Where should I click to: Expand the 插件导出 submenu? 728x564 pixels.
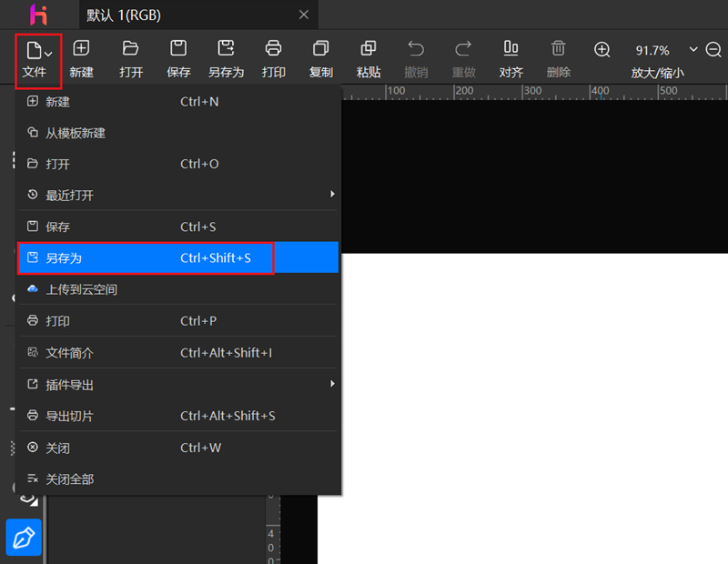click(178, 385)
